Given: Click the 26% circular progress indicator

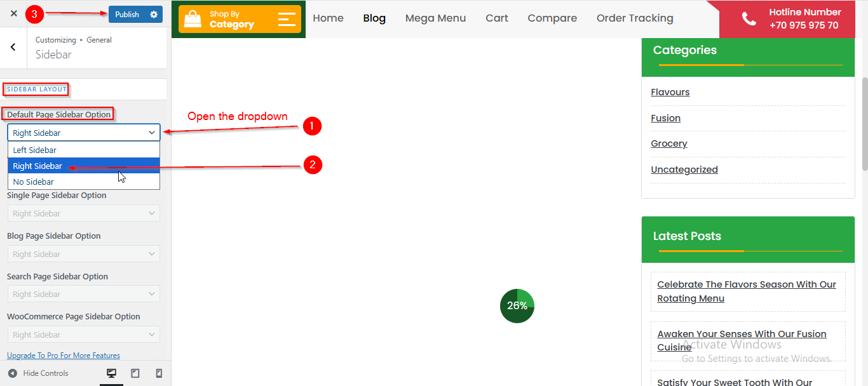Looking at the screenshot, I should 517,305.
